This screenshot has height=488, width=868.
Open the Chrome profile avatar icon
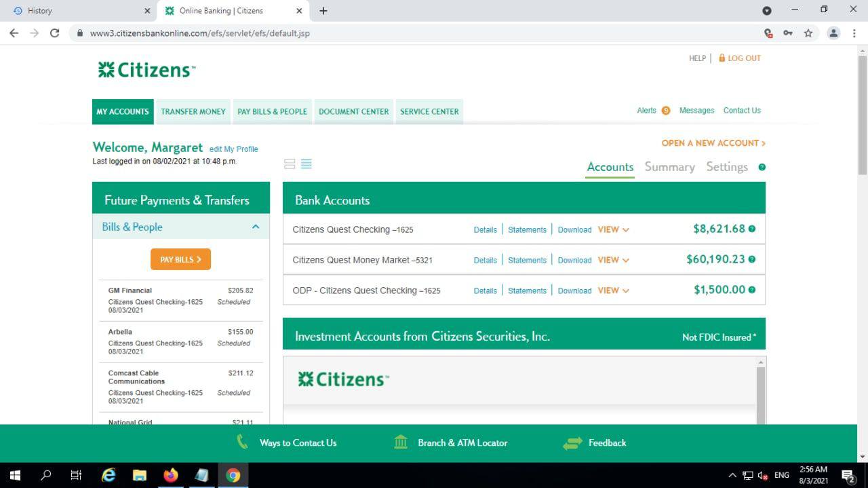click(833, 33)
